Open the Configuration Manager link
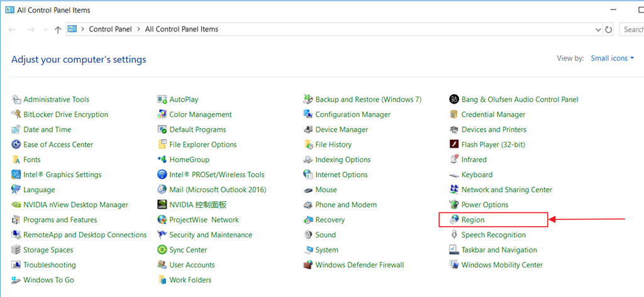The height and width of the screenshot is (297, 644). [353, 114]
